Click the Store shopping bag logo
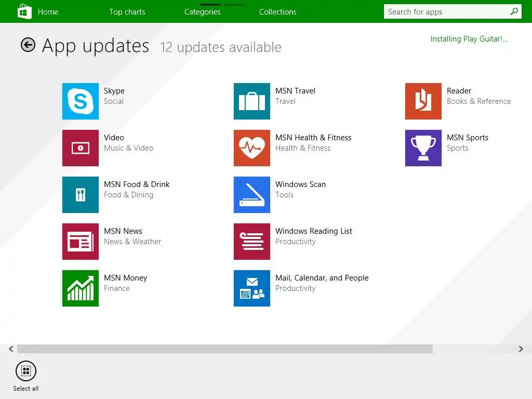Image resolution: width=532 pixels, height=399 pixels. tap(24, 11)
